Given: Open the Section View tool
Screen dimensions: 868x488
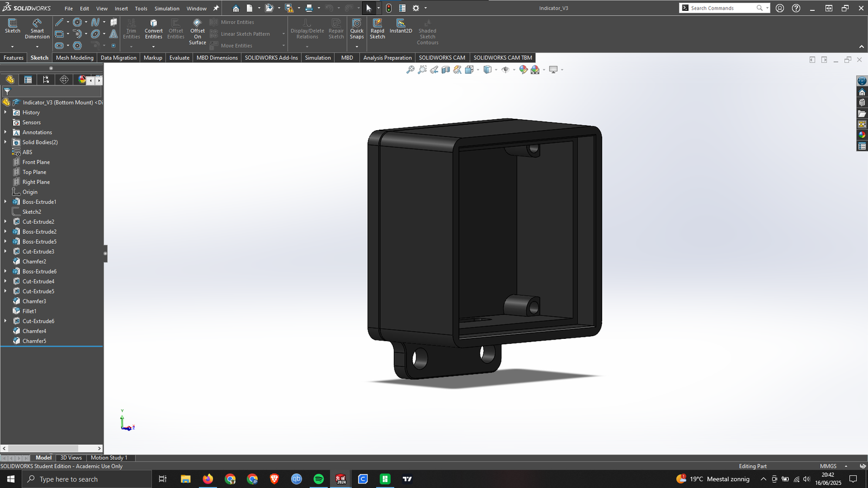Looking at the screenshot, I should click(x=445, y=70).
